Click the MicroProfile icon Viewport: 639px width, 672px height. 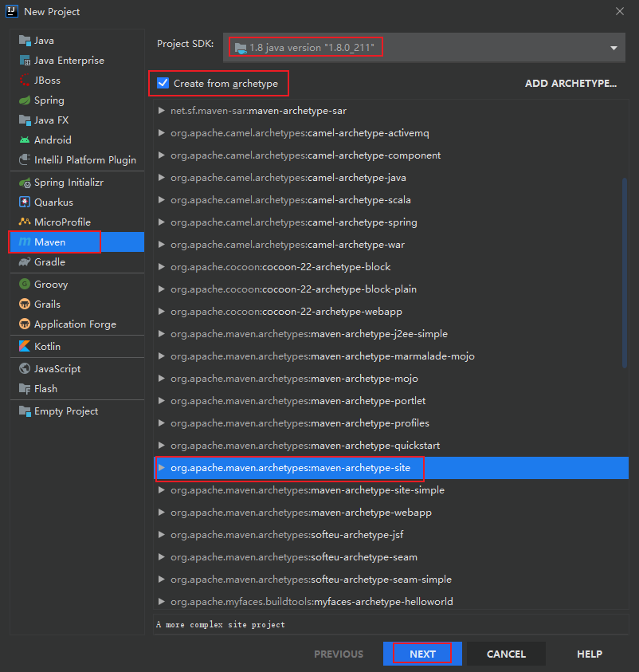point(25,222)
